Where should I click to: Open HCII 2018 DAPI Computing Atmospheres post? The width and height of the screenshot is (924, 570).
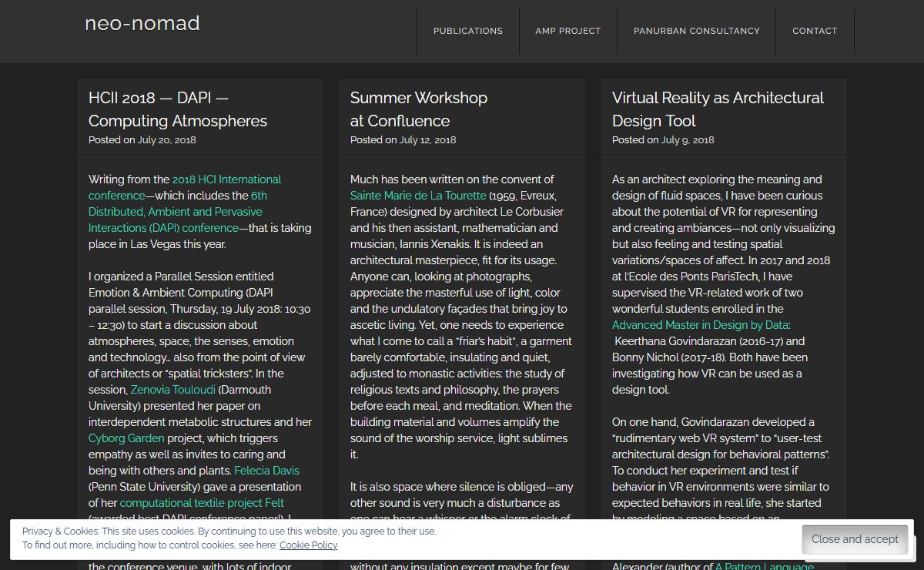178,109
